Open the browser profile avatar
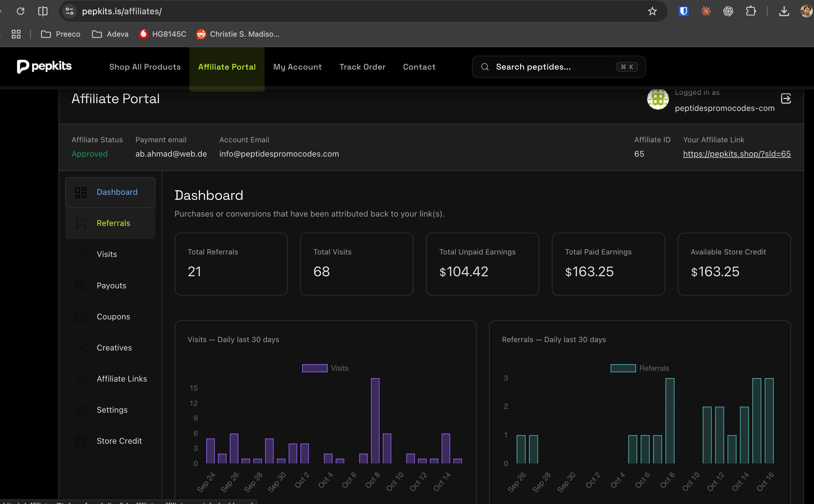The image size is (814, 504). pos(806,11)
